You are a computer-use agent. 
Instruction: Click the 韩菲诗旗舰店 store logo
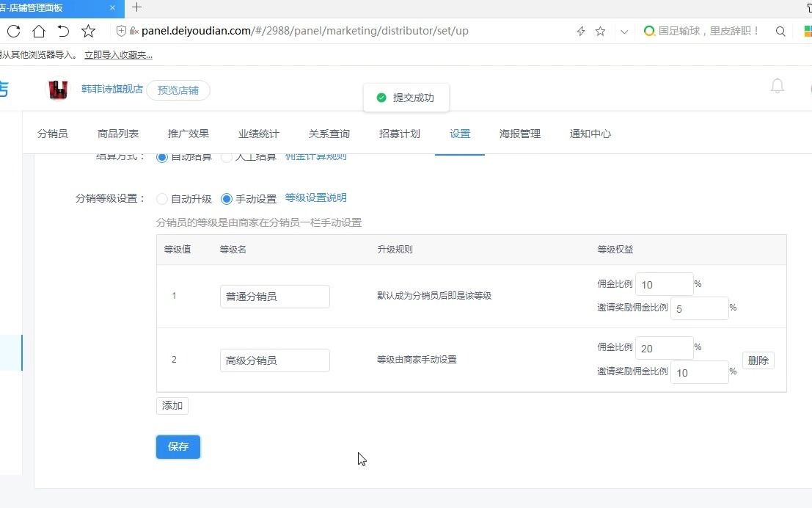[x=58, y=89]
